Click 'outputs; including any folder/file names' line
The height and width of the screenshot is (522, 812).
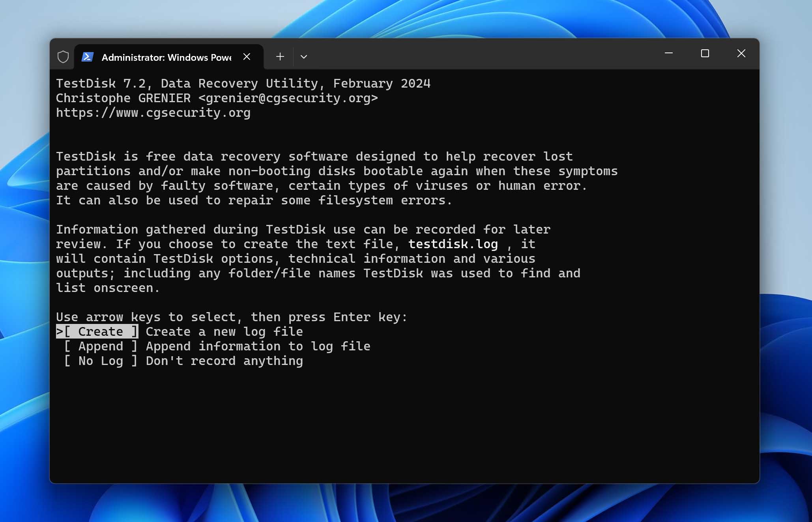(318, 273)
